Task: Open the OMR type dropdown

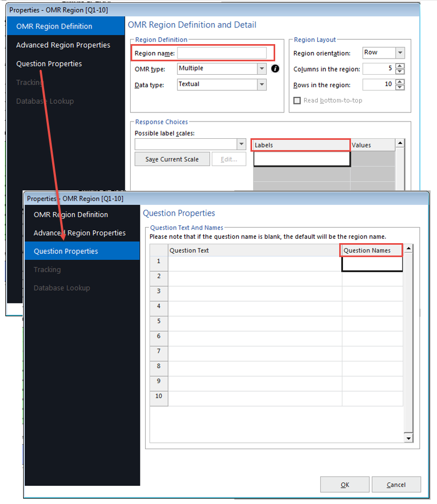Action: (262, 68)
